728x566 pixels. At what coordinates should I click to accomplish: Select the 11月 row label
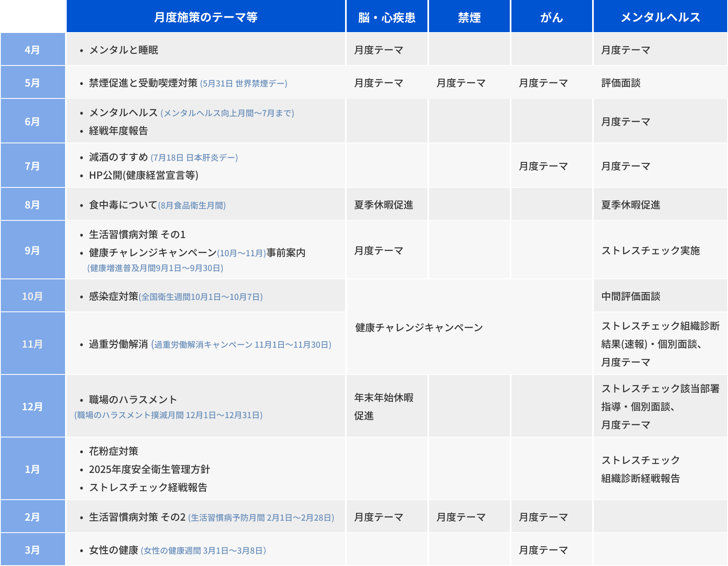(33, 344)
